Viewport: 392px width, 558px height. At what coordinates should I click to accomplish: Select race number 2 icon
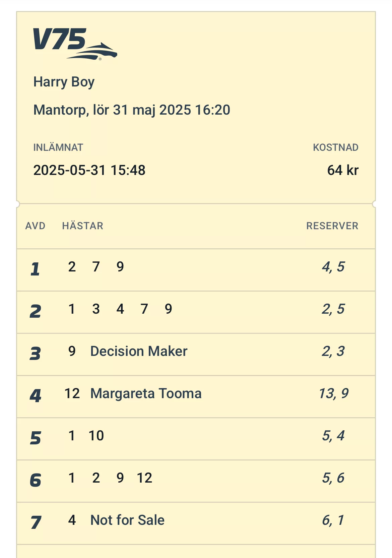tap(35, 311)
